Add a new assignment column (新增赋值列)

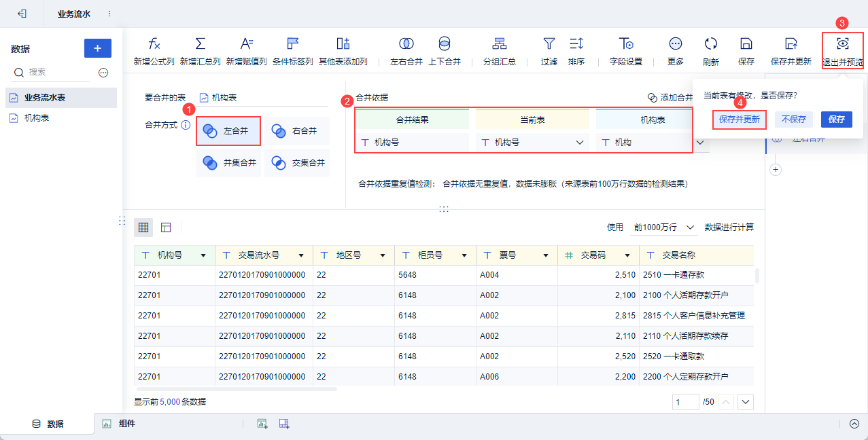pos(246,51)
